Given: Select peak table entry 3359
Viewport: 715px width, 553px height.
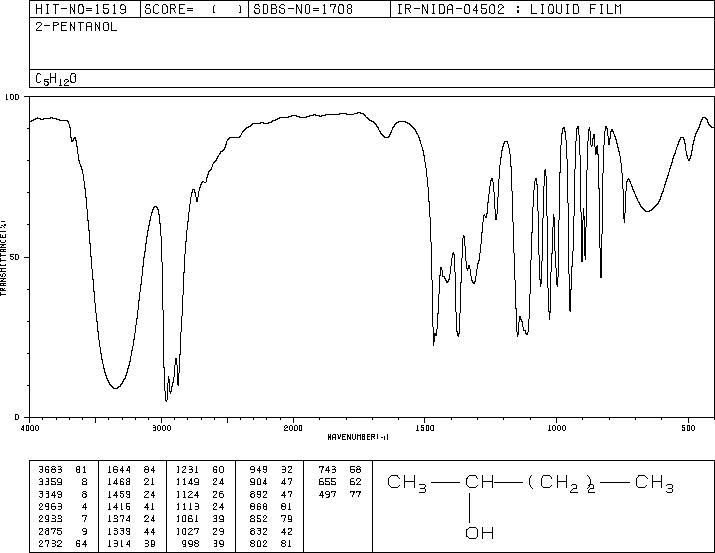Looking at the screenshot, I should [50, 482].
